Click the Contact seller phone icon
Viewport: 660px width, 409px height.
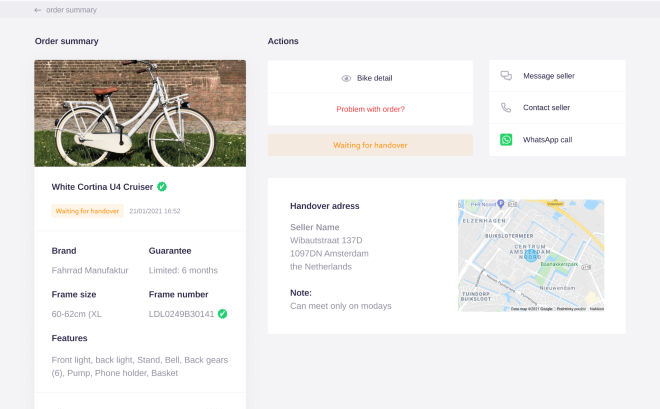(x=506, y=108)
